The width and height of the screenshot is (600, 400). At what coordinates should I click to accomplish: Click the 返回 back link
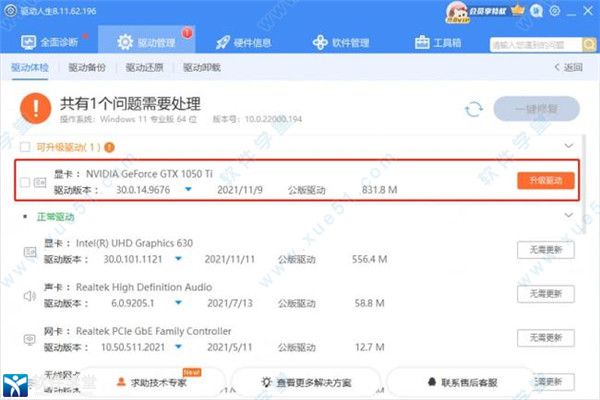pyautogui.click(x=569, y=67)
